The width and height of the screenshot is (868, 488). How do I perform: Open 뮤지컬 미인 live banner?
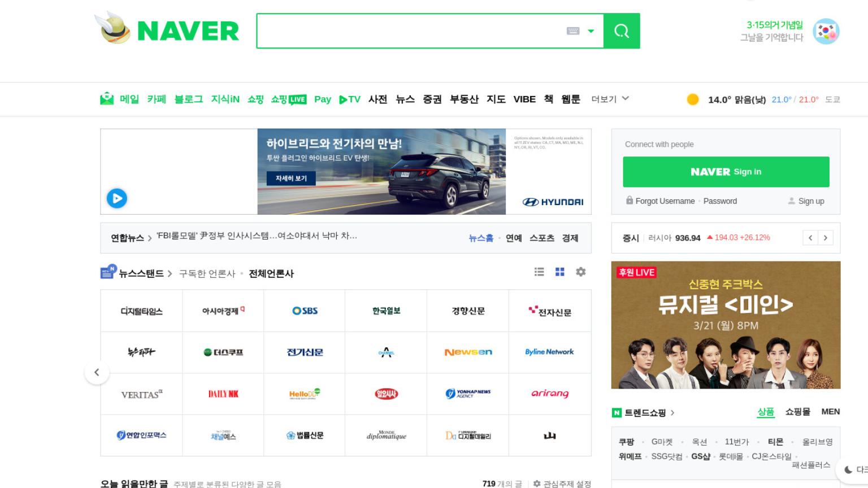pos(726,325)
